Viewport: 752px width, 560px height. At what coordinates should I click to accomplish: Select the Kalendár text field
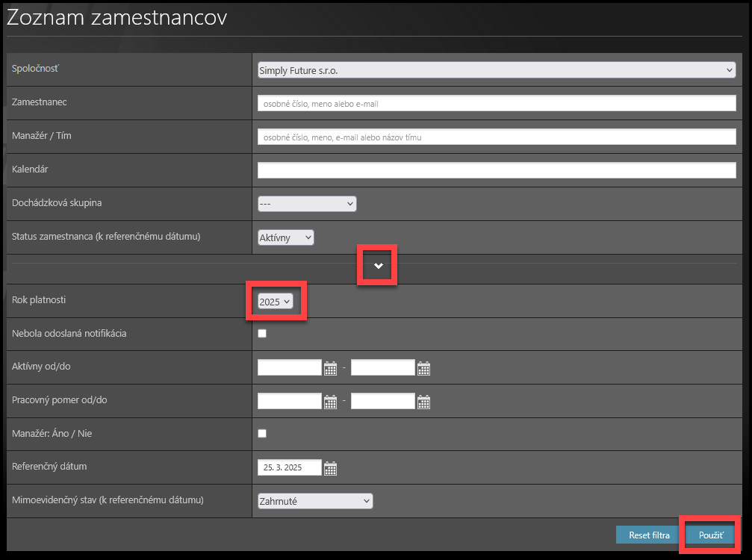tap(497, 170)
